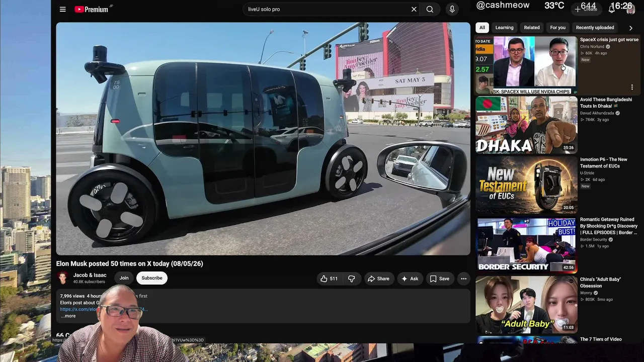Visit the U-Stride channel
The width and height of the screenshot is (644, 362).
click(587, 173)
